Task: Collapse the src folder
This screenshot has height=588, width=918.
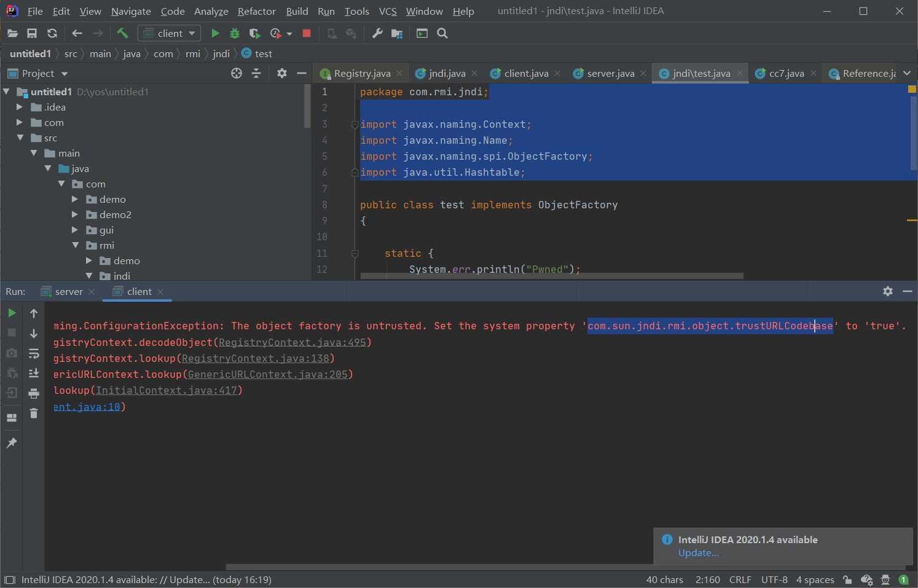Action: pos(20,138)
